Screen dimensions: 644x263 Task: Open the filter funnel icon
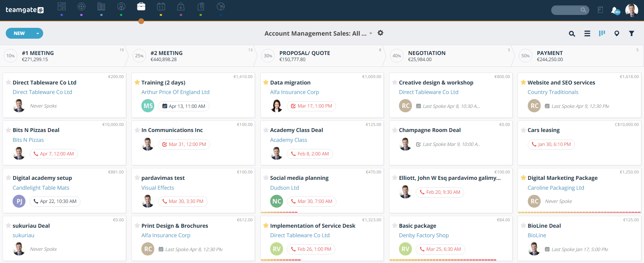click(x=631, y=33)
